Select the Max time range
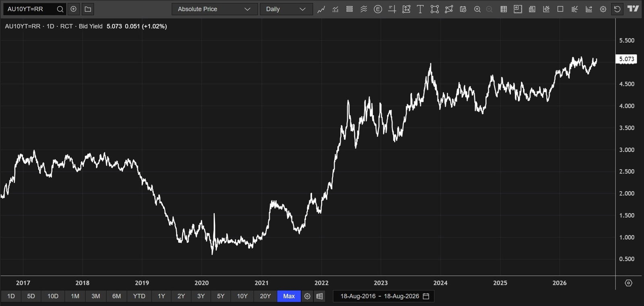Viewport: 644px width, 306px height. pyautogui.click(x=289, y=296)
